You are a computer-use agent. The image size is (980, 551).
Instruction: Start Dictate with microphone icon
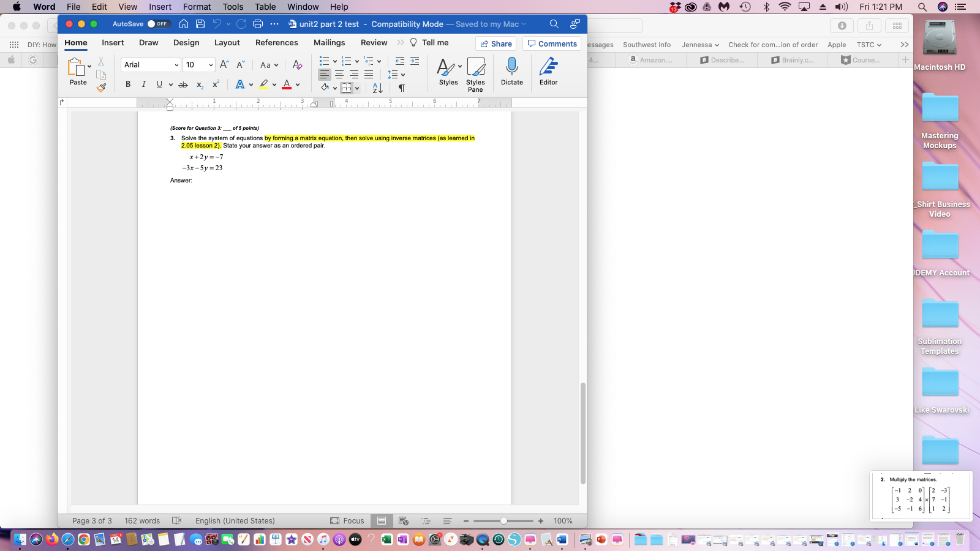click(x=512, y=71)
